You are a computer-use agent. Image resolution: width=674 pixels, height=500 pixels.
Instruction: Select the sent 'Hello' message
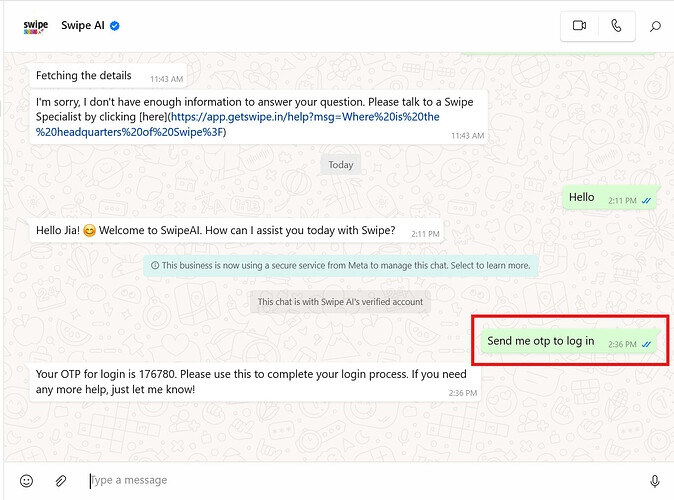(x=610, y=198)
